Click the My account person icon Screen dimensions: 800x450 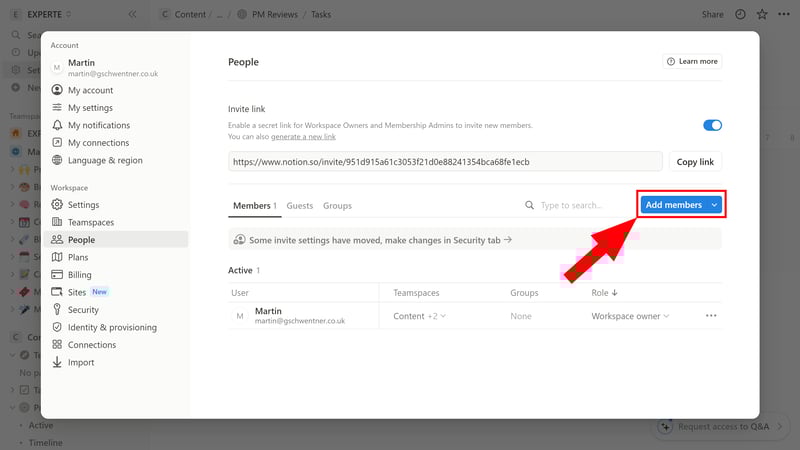(57, 90)
